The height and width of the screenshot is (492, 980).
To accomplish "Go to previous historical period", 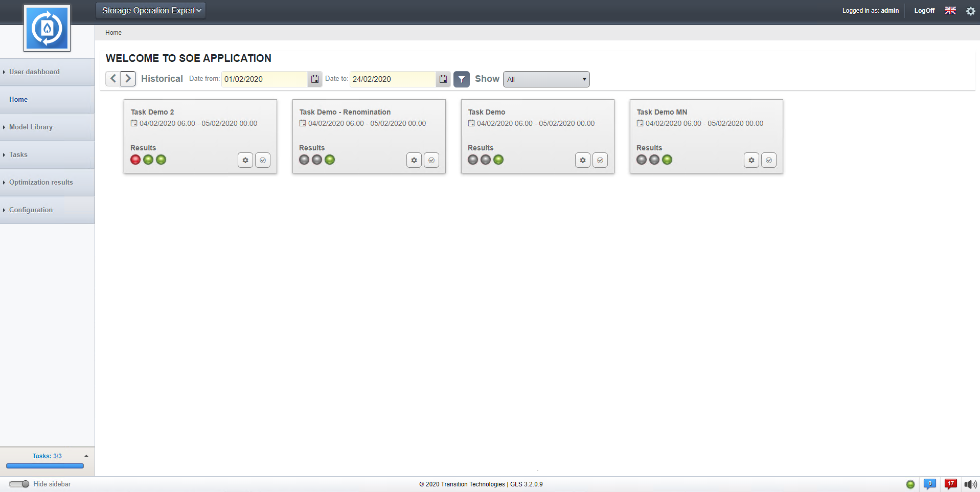I will point(113,79).
